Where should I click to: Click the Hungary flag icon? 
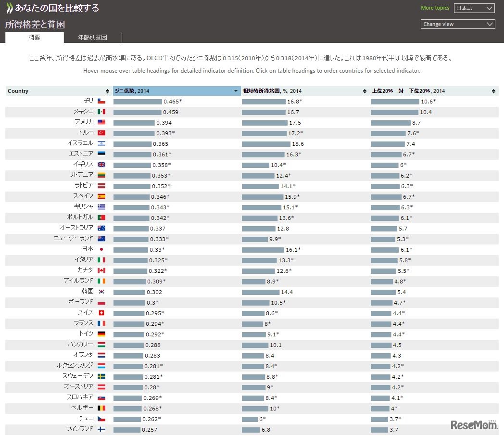point(101,345)
